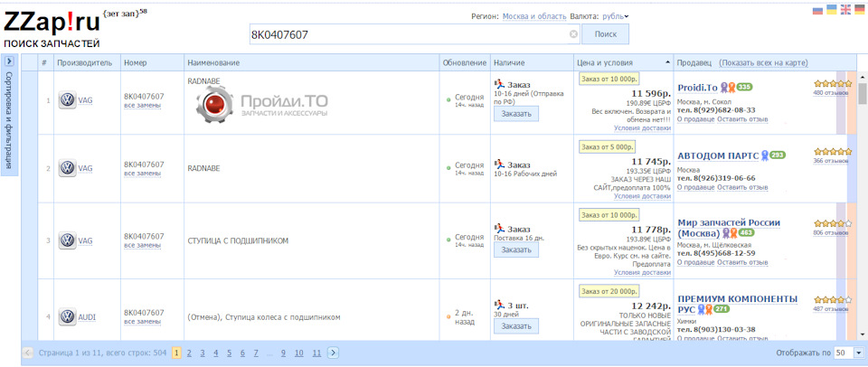Switch language to German flag
The width and height of the screenshot is (868, 367).
pos(859,9)
